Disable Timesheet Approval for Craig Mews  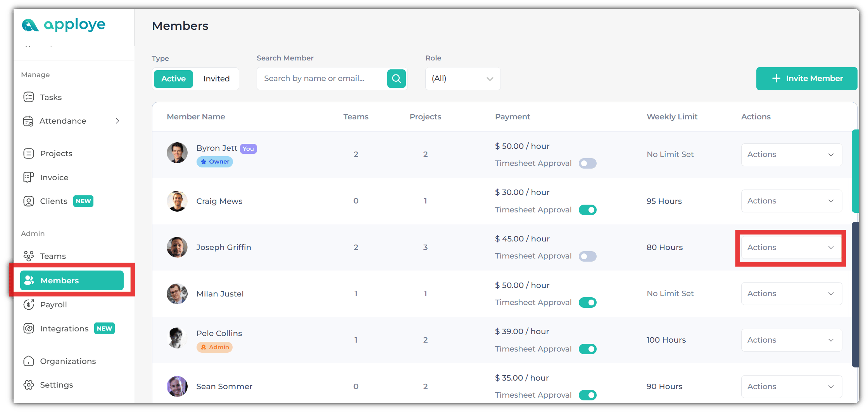pos(587,210)
